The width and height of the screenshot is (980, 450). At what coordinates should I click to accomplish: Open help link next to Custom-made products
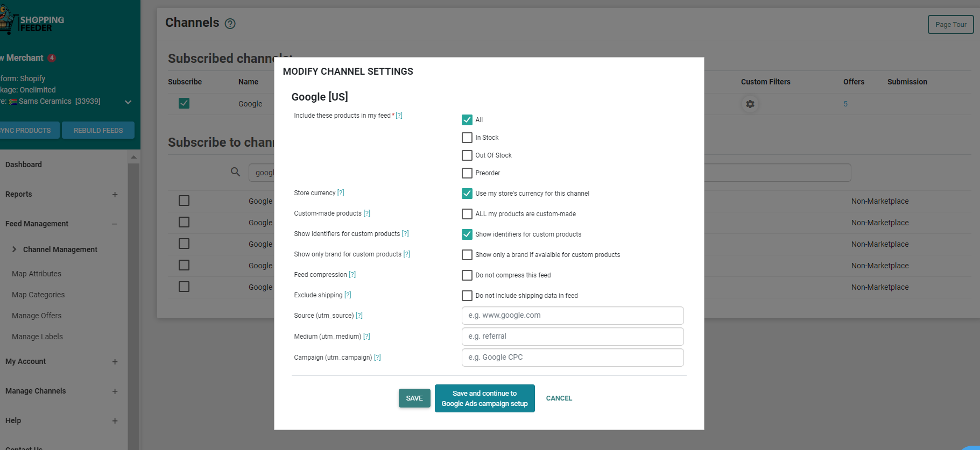pyautogui.click(x=366, y=213)
